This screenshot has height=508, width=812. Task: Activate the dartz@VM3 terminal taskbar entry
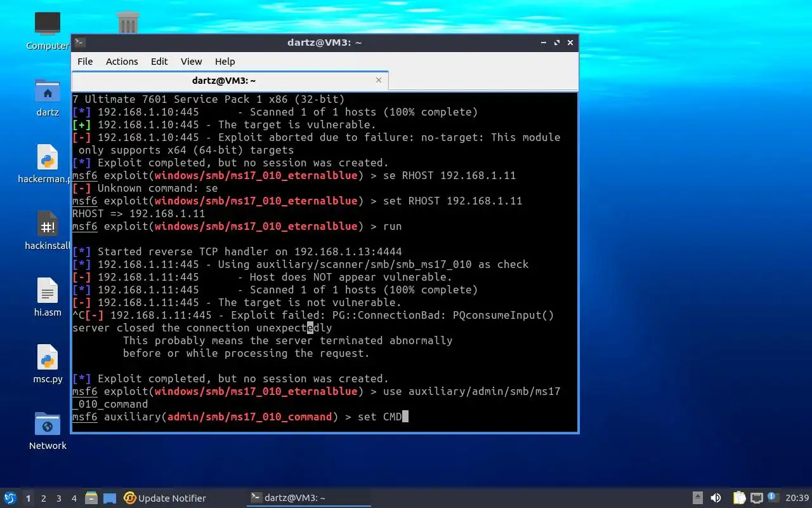coord(308,498)
